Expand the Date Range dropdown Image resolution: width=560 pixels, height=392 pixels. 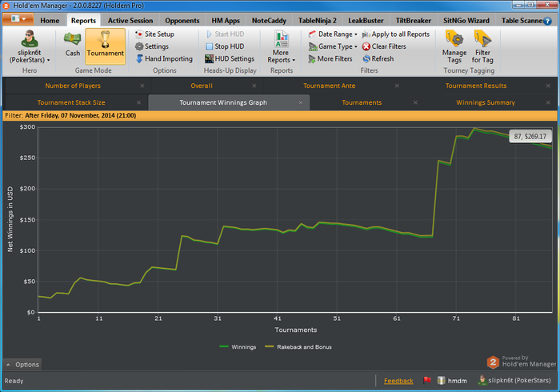(333, 34)
